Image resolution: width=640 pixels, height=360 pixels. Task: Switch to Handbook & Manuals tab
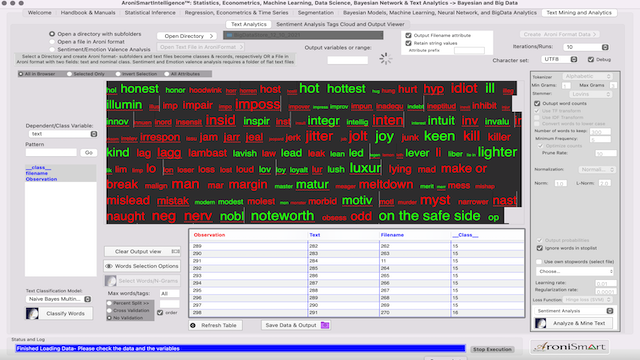tap(88, 13)
